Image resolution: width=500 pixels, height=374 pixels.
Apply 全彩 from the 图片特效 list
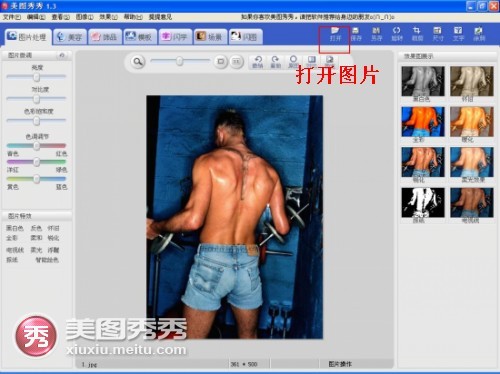pos(12,238)
